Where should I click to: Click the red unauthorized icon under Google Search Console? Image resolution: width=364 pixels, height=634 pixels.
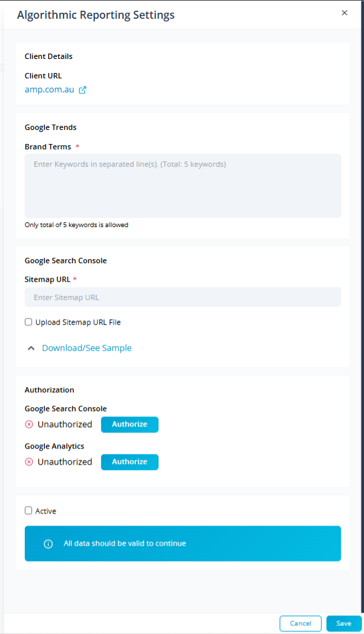[x=29, y=424]
